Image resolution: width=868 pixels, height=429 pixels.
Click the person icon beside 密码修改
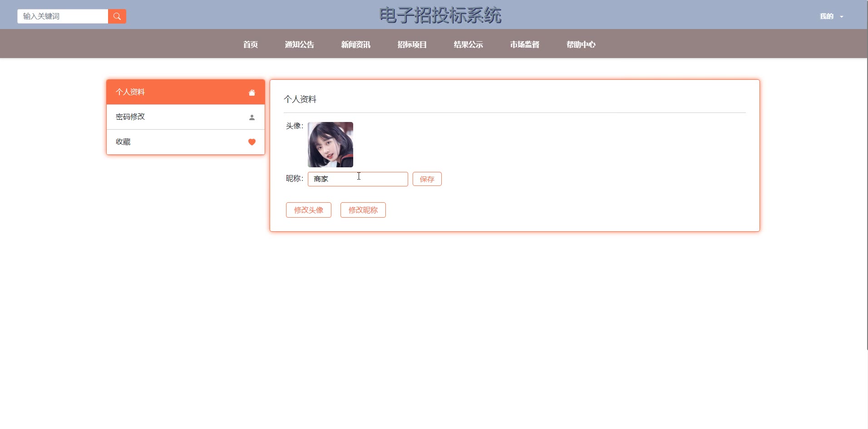click(x=252, y=117)
